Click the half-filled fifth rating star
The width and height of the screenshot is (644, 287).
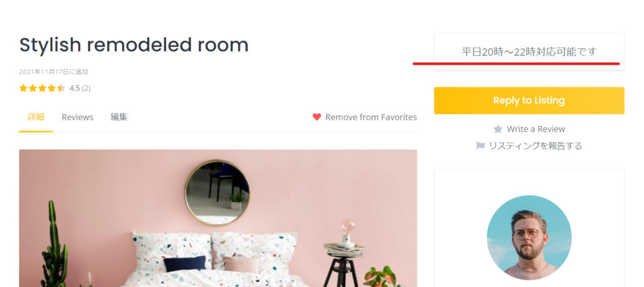tap(61, 88)
